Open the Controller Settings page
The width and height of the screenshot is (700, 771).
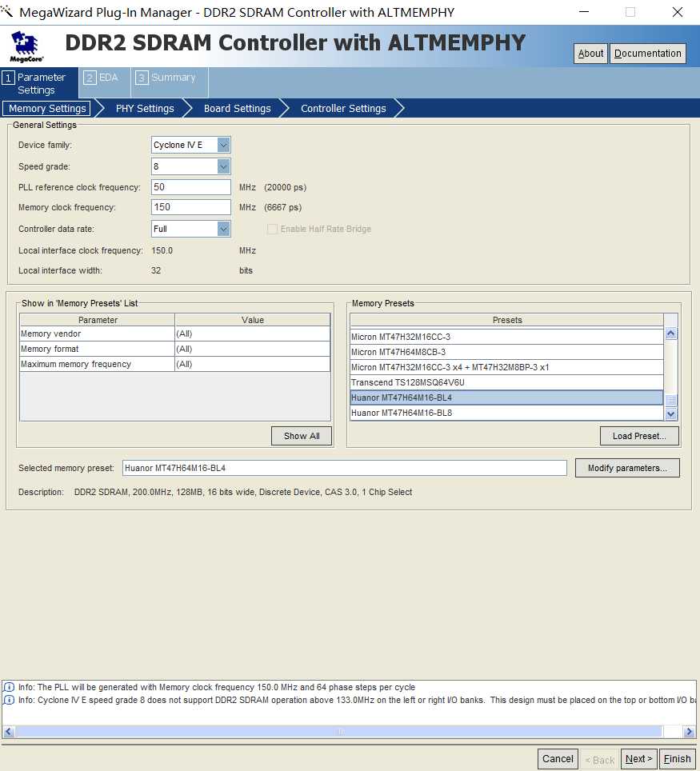tap(343, 108)
